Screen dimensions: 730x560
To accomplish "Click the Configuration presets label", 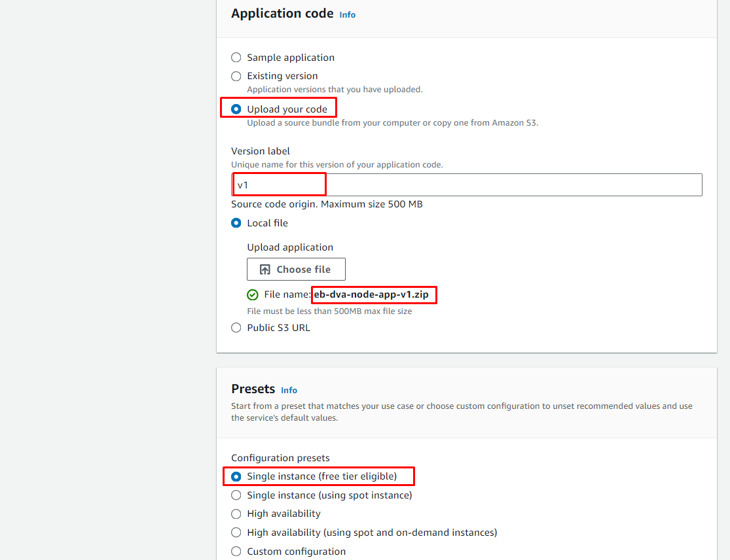I will click(x=280, y=458).
